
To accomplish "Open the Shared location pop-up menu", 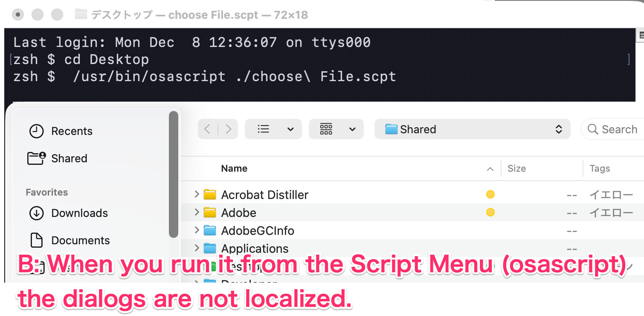I will tap(472, 129).
